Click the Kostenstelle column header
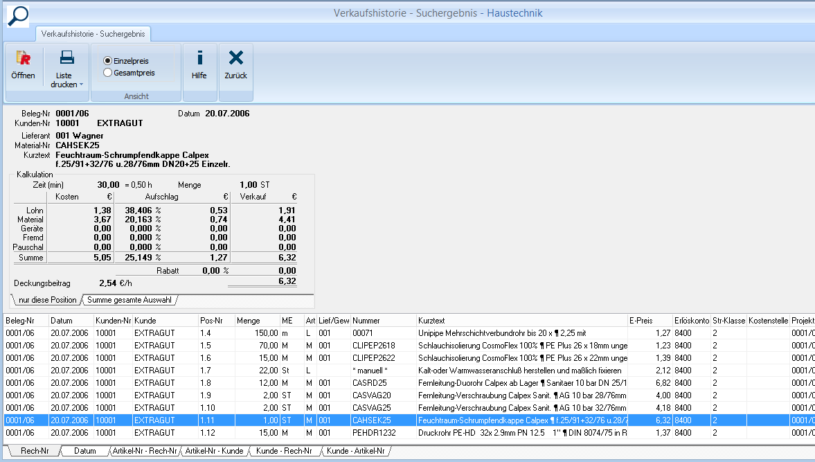Screen dimensions: 815x462 [768, 321]
